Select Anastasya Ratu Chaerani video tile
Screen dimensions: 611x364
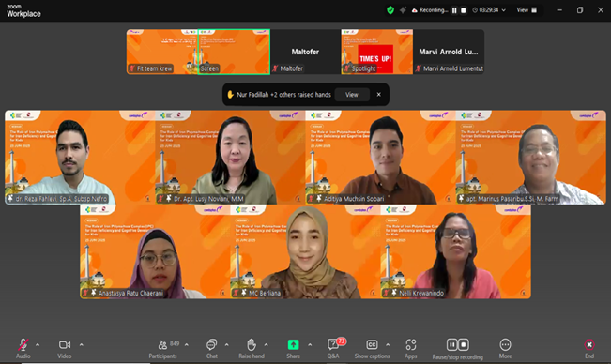click(155, 251)
